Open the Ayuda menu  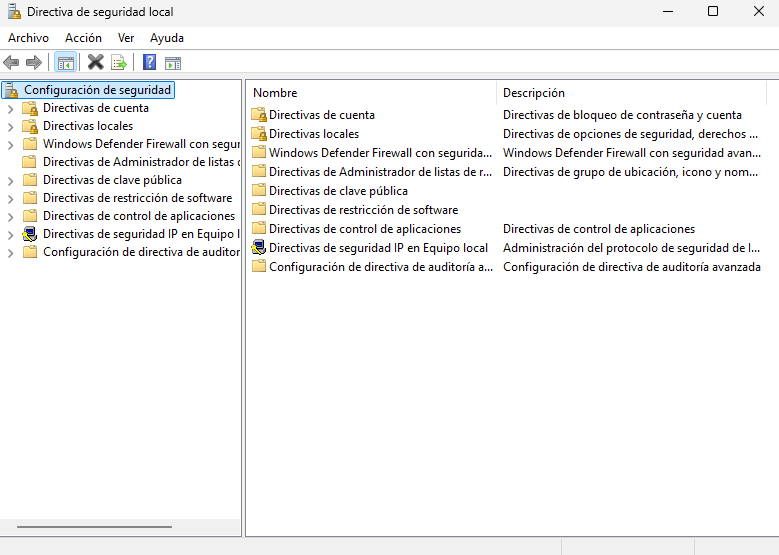(167, 38)
